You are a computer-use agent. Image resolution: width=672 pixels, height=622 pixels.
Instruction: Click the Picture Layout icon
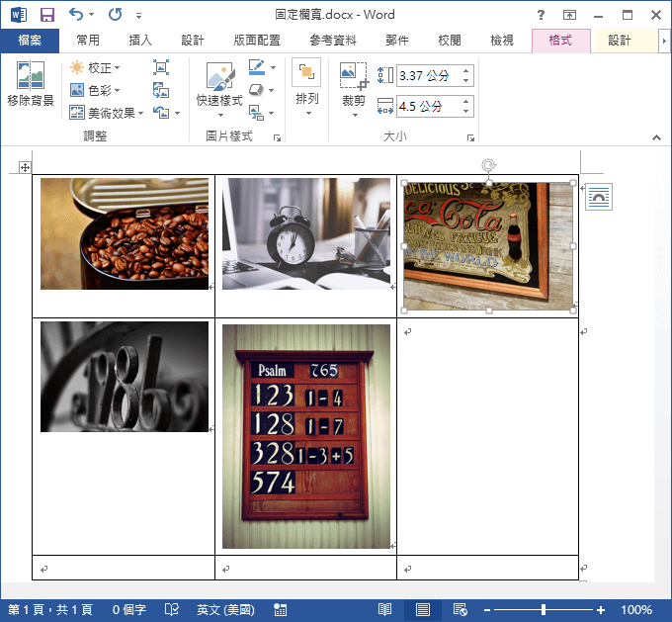click(256, 113)
